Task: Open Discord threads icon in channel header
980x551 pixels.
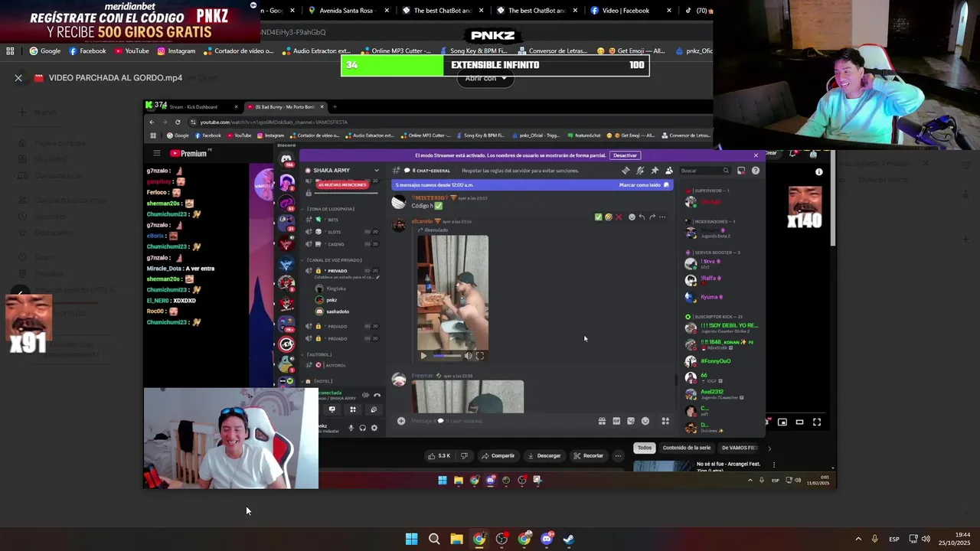Action: [626, 171]
